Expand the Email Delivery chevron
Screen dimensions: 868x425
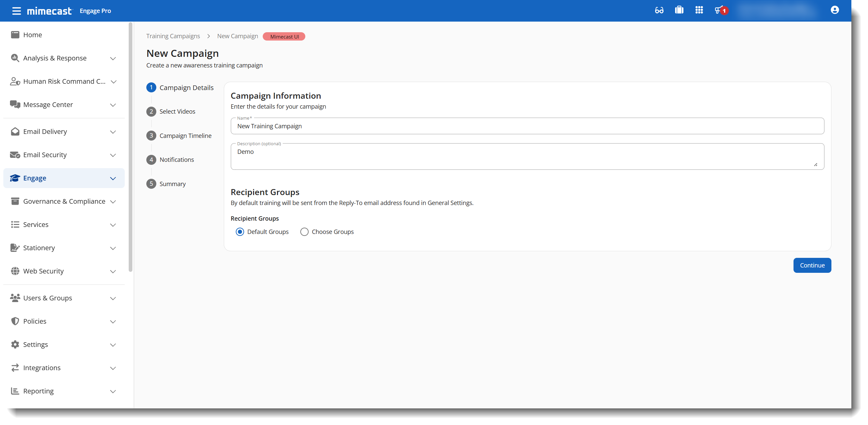[113, 132]
